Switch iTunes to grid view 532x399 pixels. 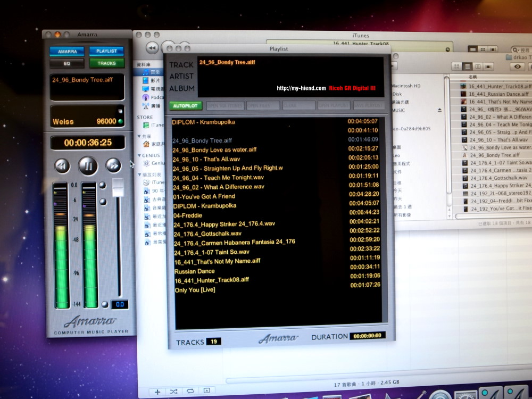pos(483,49)
